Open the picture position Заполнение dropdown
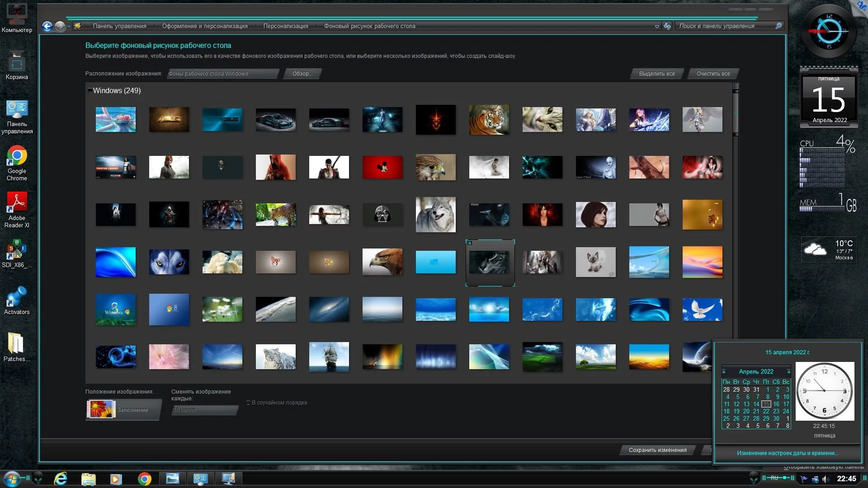The image size is (868, 488). point(123,409)
